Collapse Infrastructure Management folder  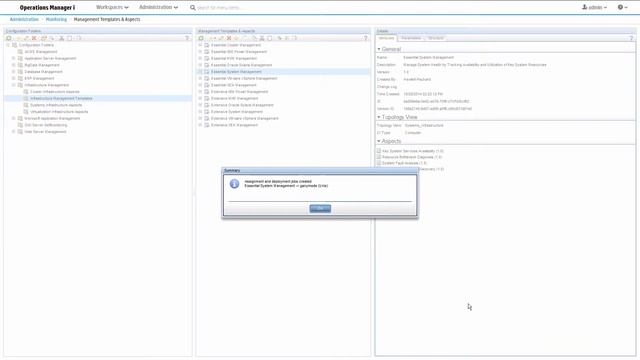click(14, 85)
